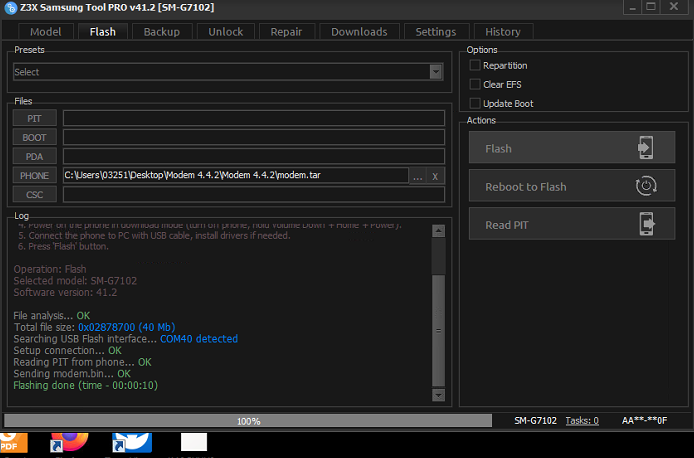
Task: Click the Reboot to Flash power icon
Action: [646, 186]
